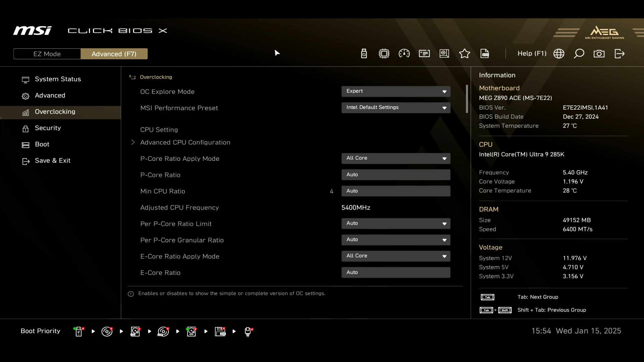Click the settings list scrollbar
The image size is (644, 362).
coord(467,99)
